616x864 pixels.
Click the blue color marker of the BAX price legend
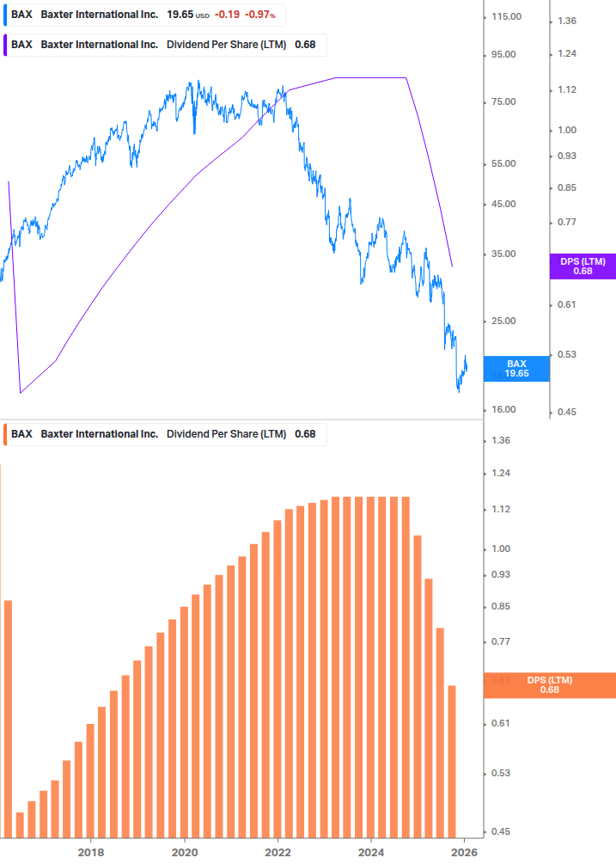5,15
